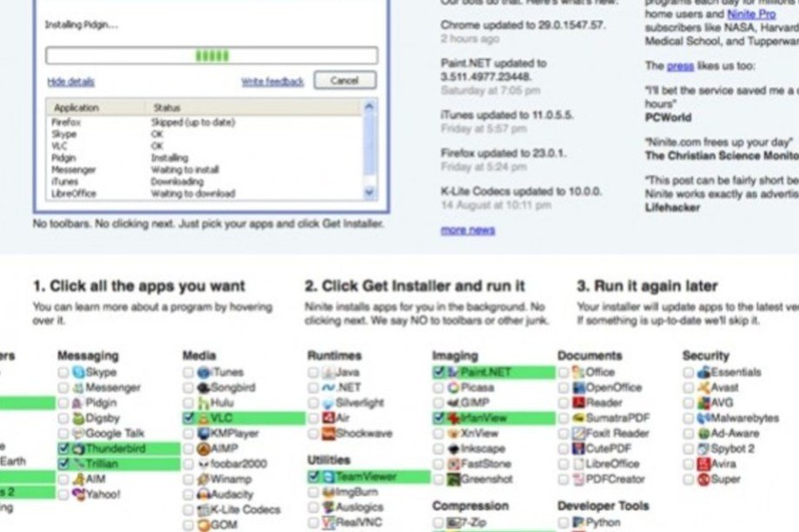Check the GIMP checkbox
Image resolution: width=799 pixels, height=532 pixels.
[x=439, y=404]
